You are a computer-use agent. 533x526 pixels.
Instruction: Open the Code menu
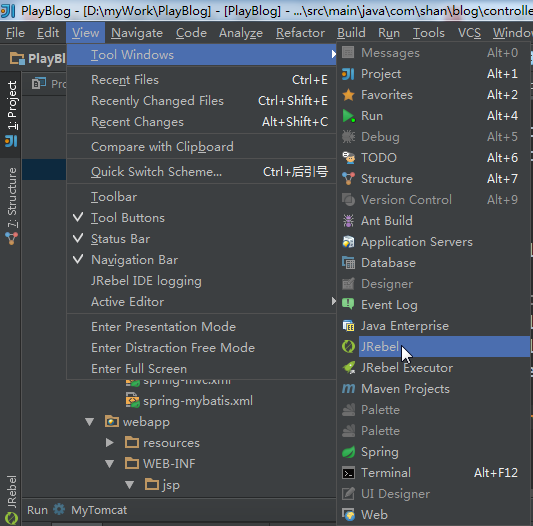pyautogui.click(x=191, y=33)
